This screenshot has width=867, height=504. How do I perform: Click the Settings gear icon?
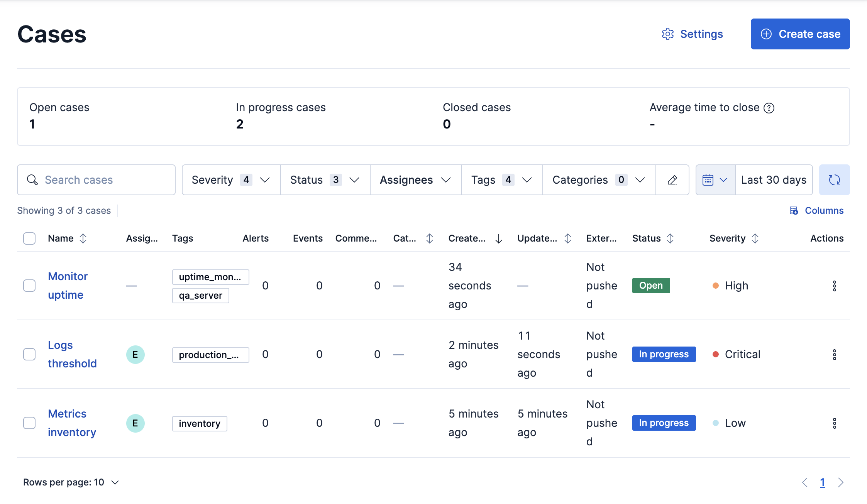(x=668, y=34)
